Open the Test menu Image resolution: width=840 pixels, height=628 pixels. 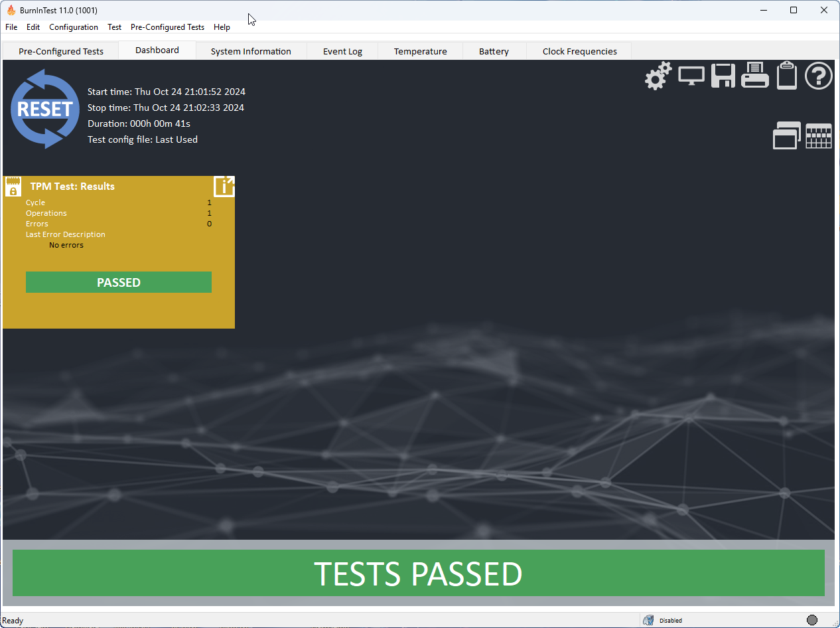click(115, 27)
